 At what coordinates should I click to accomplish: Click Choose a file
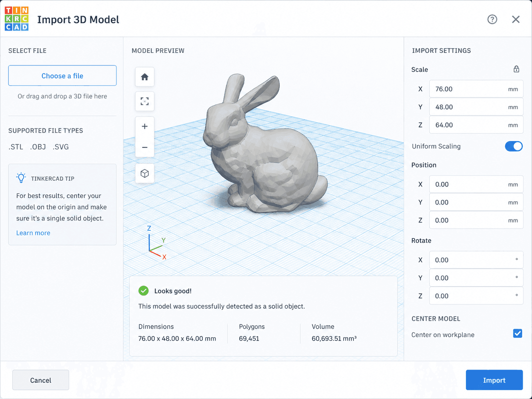[x=62, y=76]
